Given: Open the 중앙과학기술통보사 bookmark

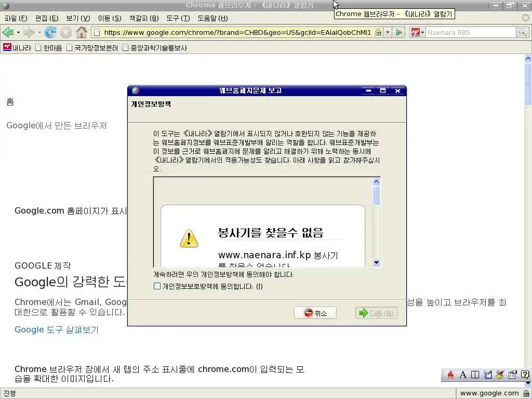Looking at the screenshot, I should [154, 47].
